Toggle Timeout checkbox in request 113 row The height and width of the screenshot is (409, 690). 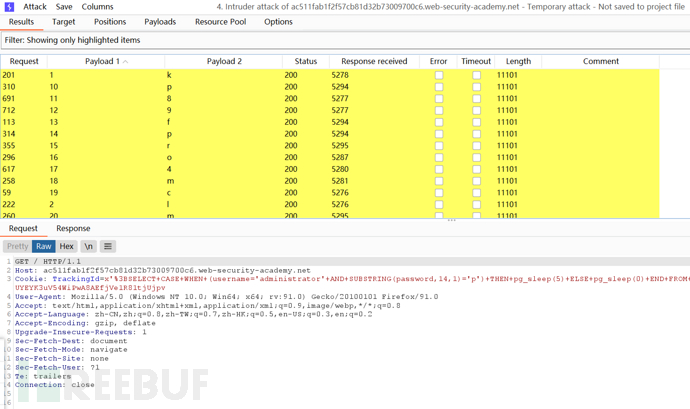477,122
